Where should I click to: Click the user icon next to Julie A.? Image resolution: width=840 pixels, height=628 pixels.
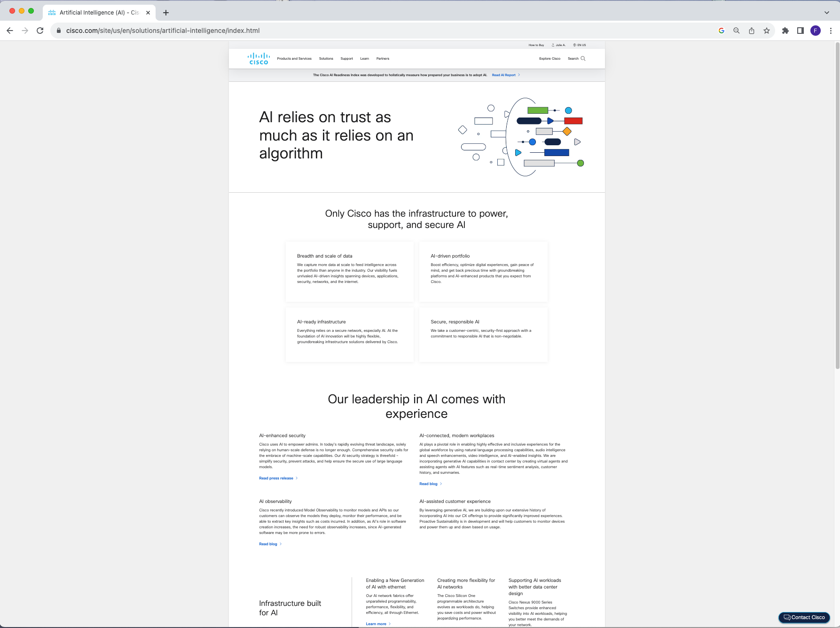pyautogui.click(x=553, y=45)
